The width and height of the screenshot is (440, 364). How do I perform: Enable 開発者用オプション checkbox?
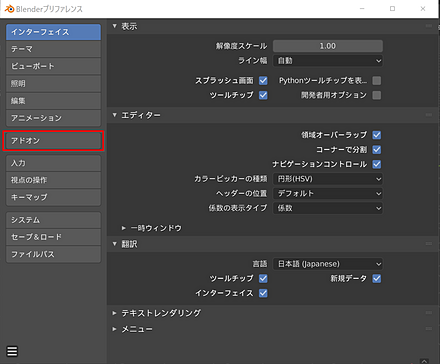(x=377, y=95)
